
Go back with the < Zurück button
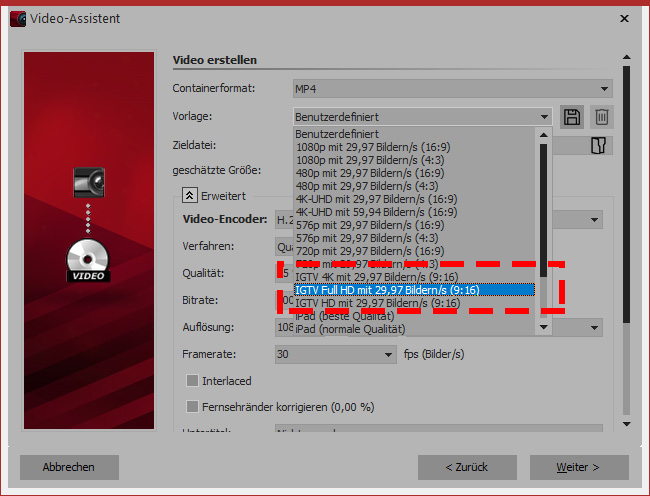point(467,467)
